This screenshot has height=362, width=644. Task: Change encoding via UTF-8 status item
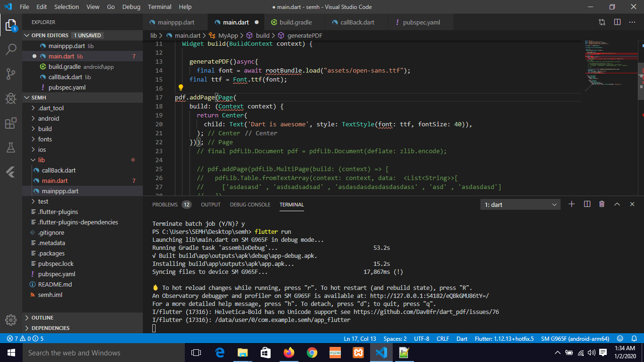click(421, 338)
